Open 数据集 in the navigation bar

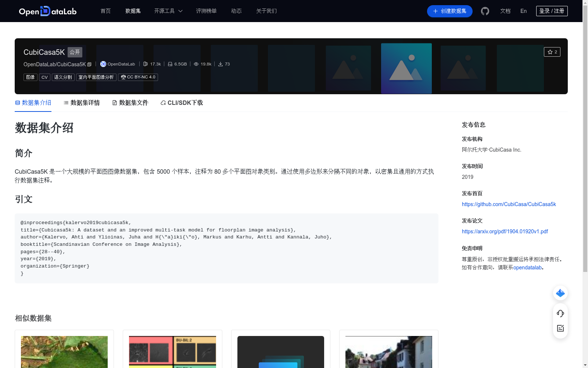pyautogui.click(x=133, y=11)
